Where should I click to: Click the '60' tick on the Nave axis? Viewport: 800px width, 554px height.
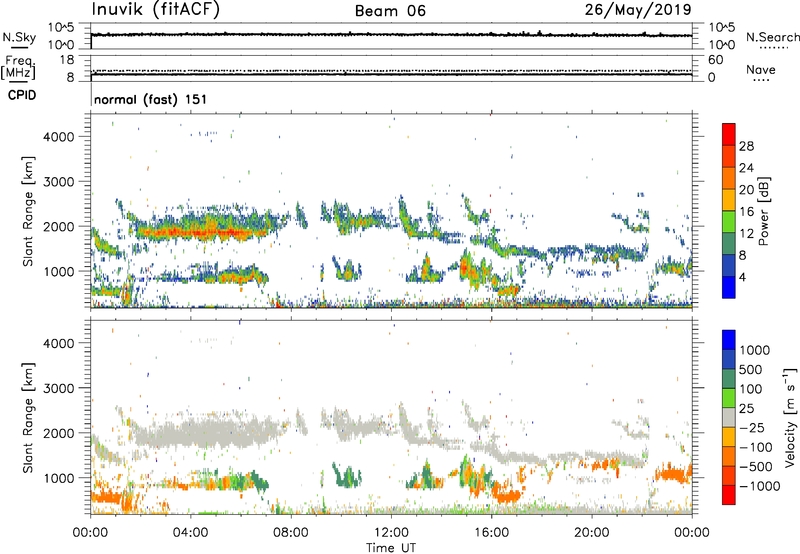(x=715, y=60)
